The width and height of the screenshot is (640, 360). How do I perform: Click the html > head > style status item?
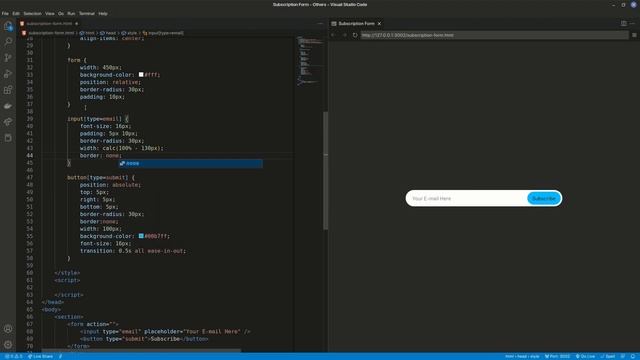pos(522,356)
